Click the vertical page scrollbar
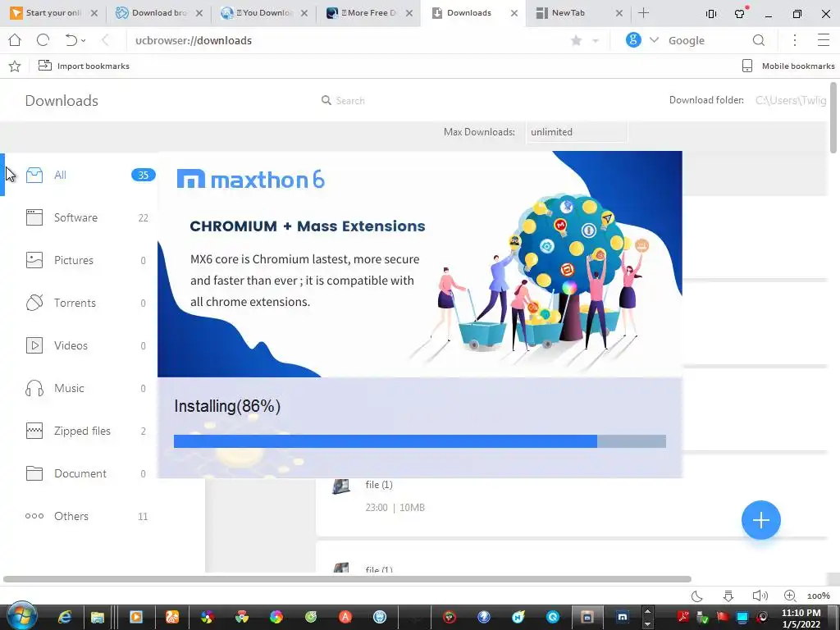Image resolution: width=840 pixels, height=630 pixels. tap(833, 117)
